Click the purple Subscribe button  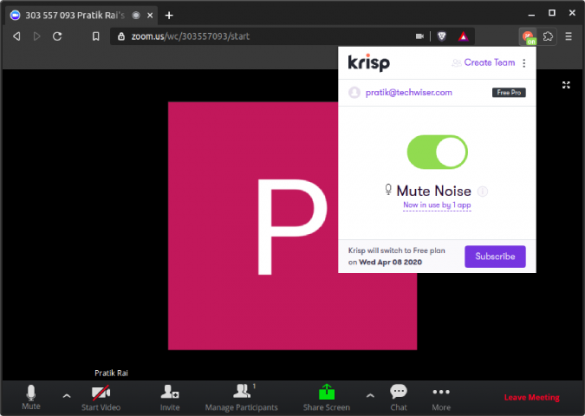495,256
